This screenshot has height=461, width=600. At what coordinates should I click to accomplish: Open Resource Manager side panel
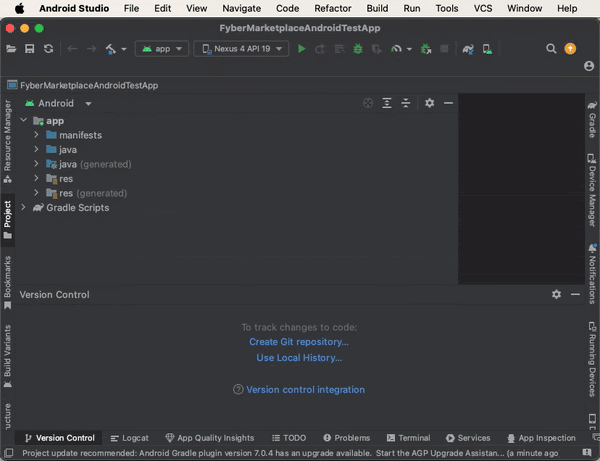(x=8, y=141)
